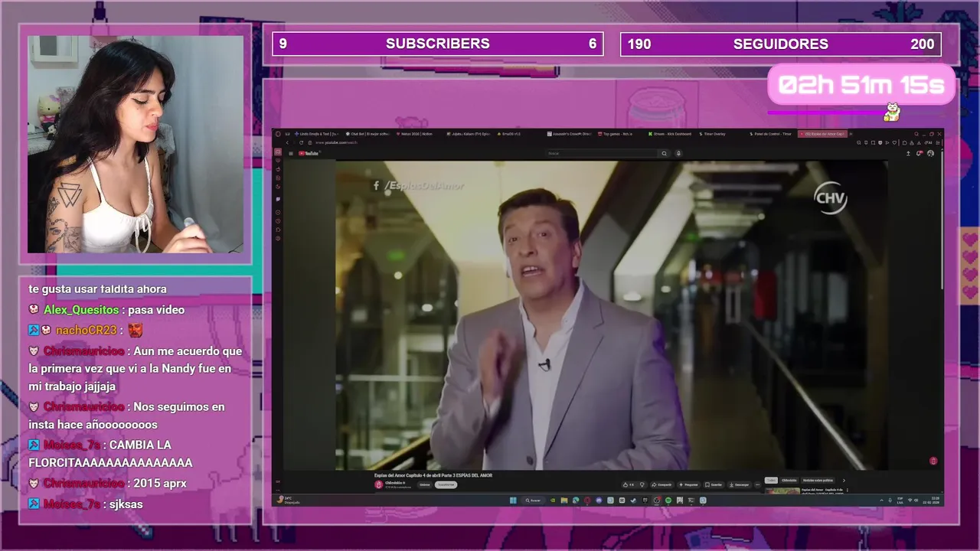Click the taskbar weather widget

coord(289,500)
